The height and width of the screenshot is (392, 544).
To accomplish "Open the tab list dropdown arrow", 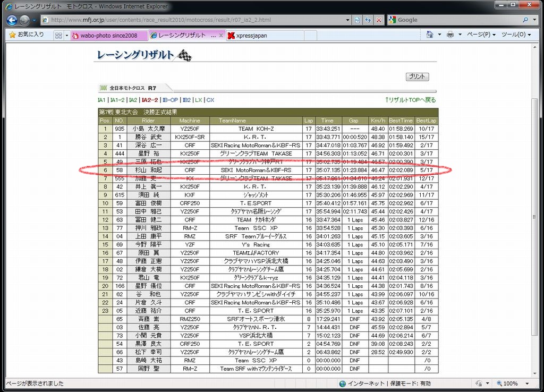I will pyautogui.click(x=66, y=35).
